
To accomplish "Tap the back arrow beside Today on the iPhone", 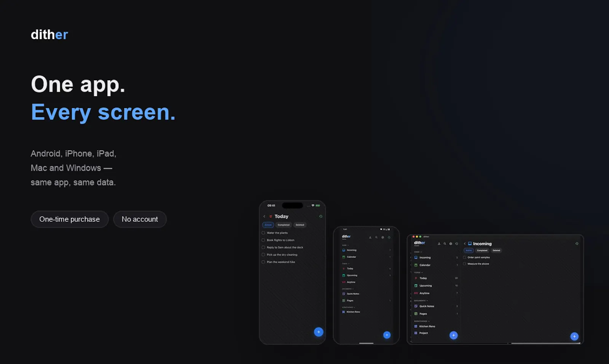I will [x=264, y=216].
